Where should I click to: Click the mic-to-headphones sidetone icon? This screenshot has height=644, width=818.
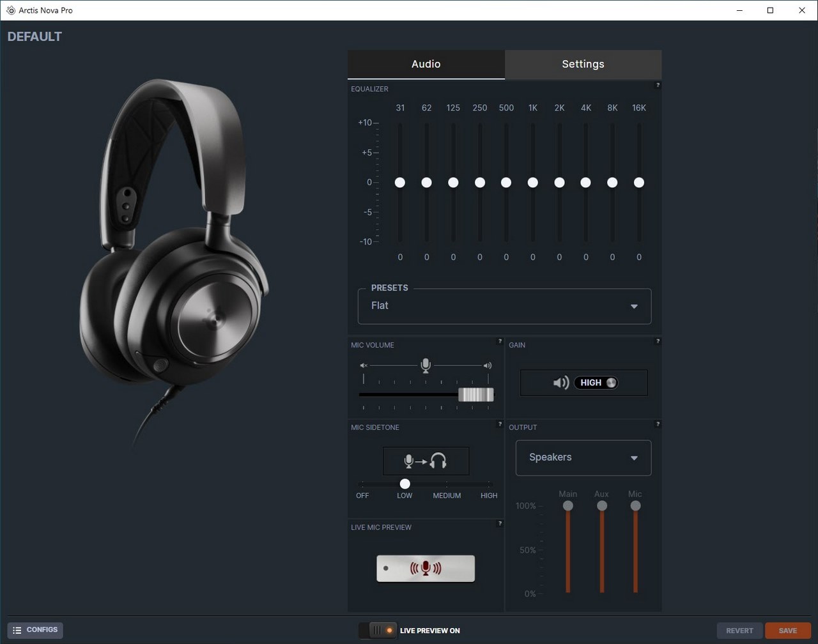point(426,461)
